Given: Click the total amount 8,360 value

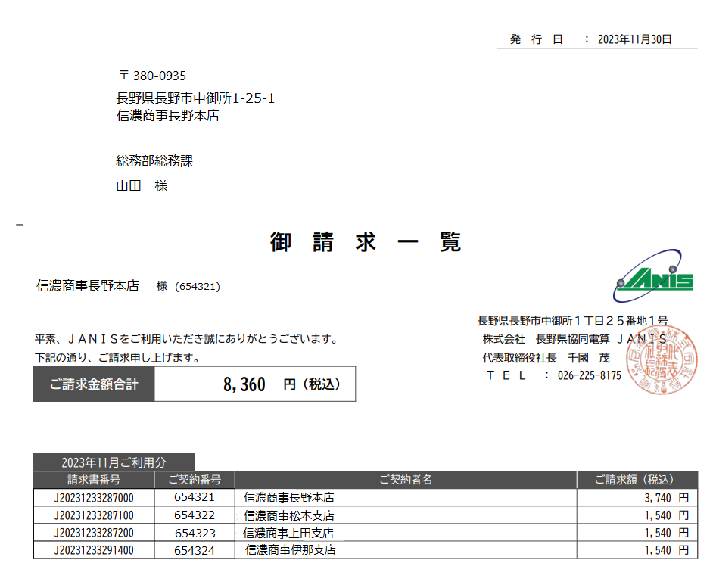Looking at the screenshot, I should [x=244, y=385].
